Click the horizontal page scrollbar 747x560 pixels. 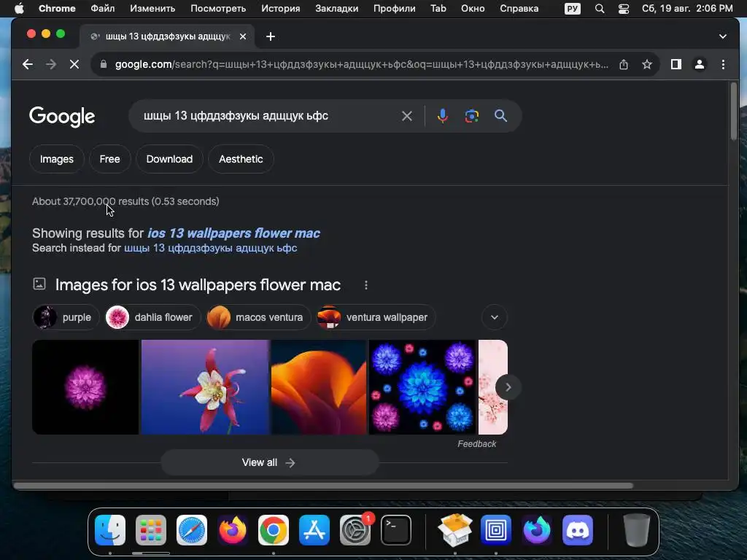(x=323, y=486)
